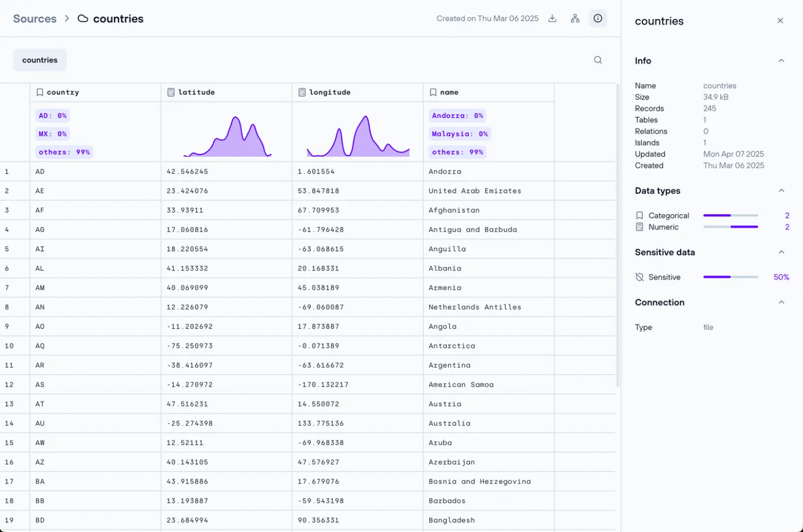803x532 pixels.
Task: Click the bookmark icon in name column
Action: click(433, 92)
